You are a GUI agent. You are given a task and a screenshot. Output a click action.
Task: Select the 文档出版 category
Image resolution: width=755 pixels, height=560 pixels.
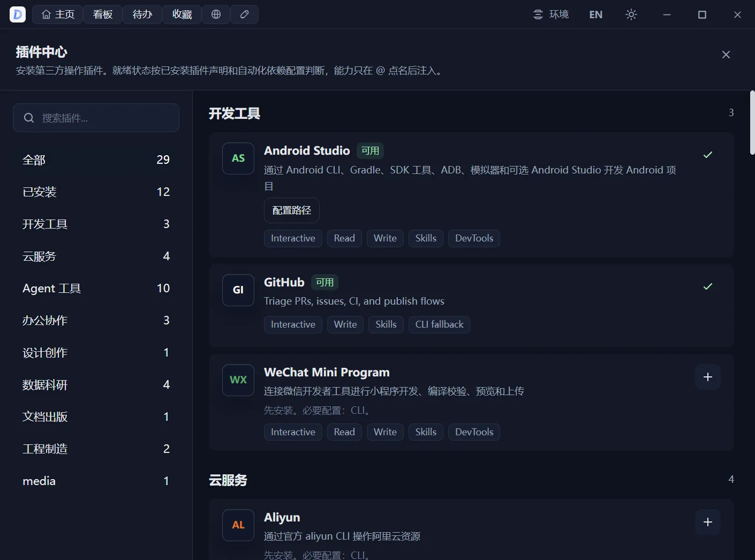tap(96, 417)
